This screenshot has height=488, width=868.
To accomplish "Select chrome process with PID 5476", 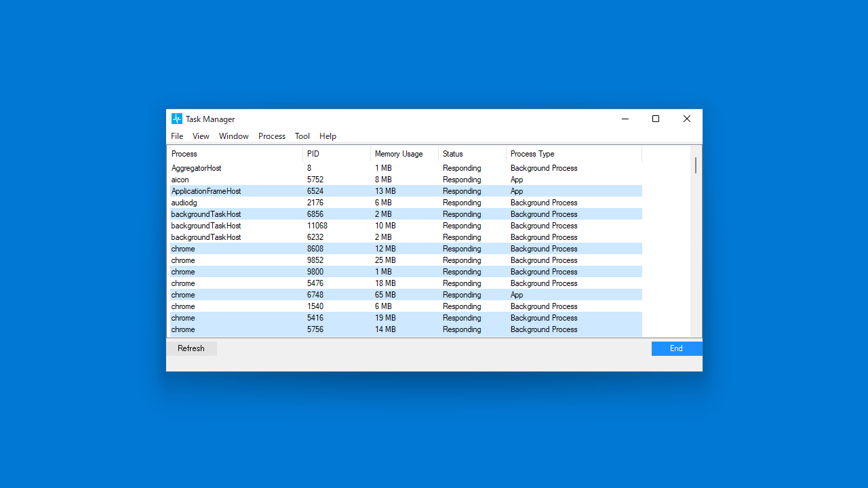I will coord(406,283).
